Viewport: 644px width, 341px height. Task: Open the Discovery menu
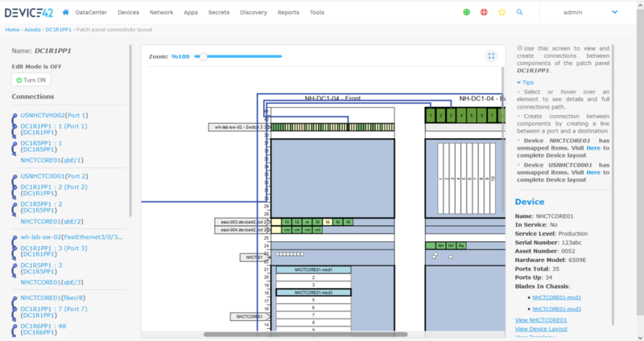254,12
